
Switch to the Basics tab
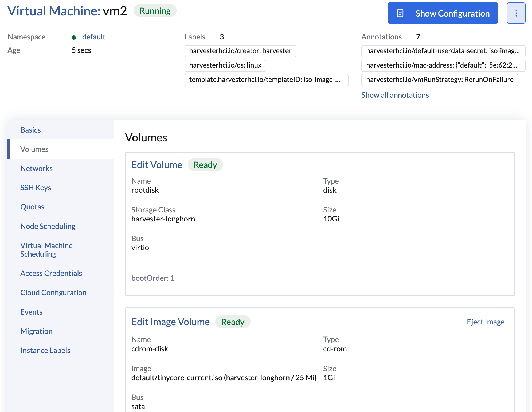click(30, 130)
